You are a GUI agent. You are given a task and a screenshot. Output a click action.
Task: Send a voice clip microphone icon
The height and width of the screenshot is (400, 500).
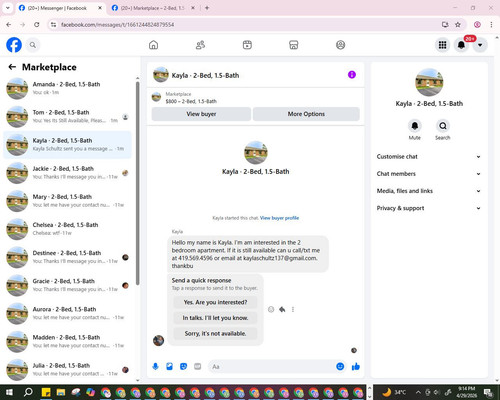[x=155, y=367]
